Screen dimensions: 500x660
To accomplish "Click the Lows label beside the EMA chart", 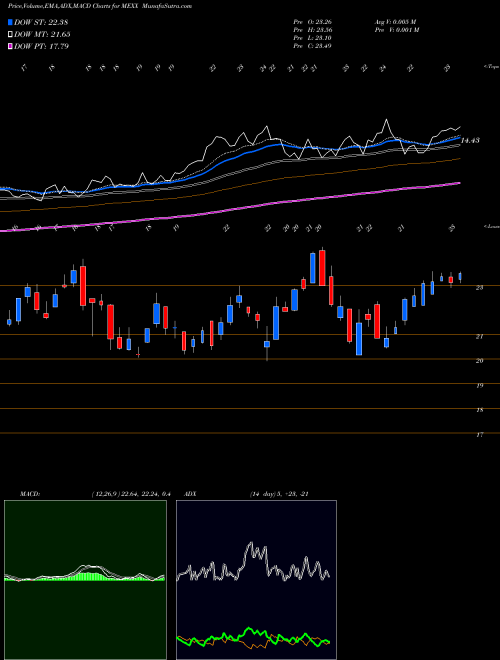I will click(492, 226).
